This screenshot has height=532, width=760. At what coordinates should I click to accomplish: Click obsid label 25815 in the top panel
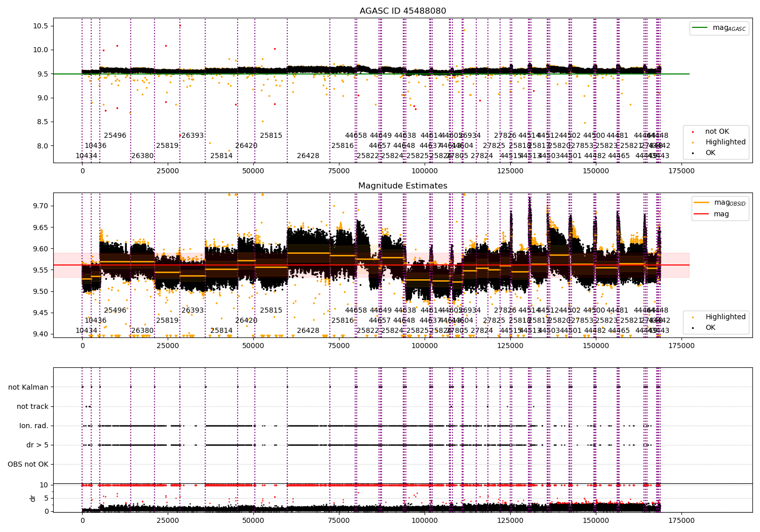(x=271, y=136)
